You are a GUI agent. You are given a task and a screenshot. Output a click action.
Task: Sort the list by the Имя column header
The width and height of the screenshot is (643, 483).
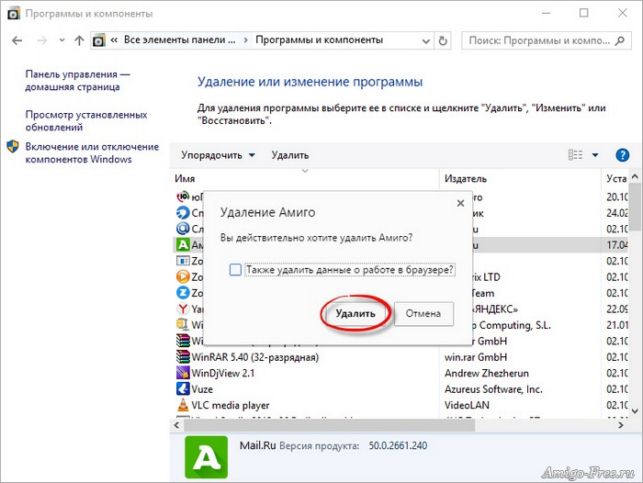click(304, 179)
